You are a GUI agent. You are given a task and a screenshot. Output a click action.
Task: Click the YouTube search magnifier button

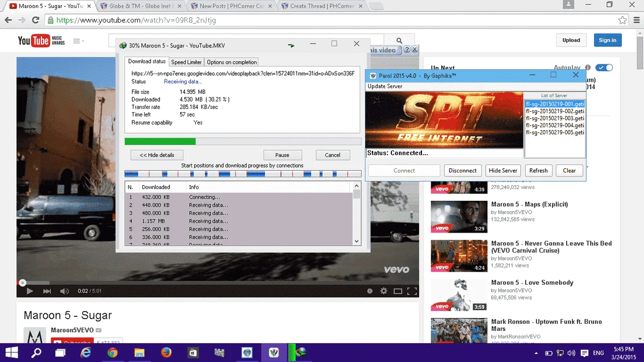tap(399, 40)
